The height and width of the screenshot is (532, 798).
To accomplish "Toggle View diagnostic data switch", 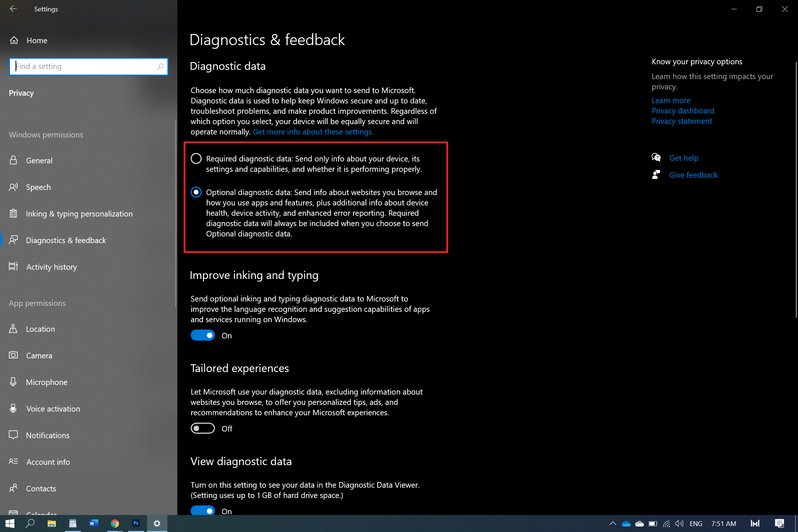I will (203, 511).
